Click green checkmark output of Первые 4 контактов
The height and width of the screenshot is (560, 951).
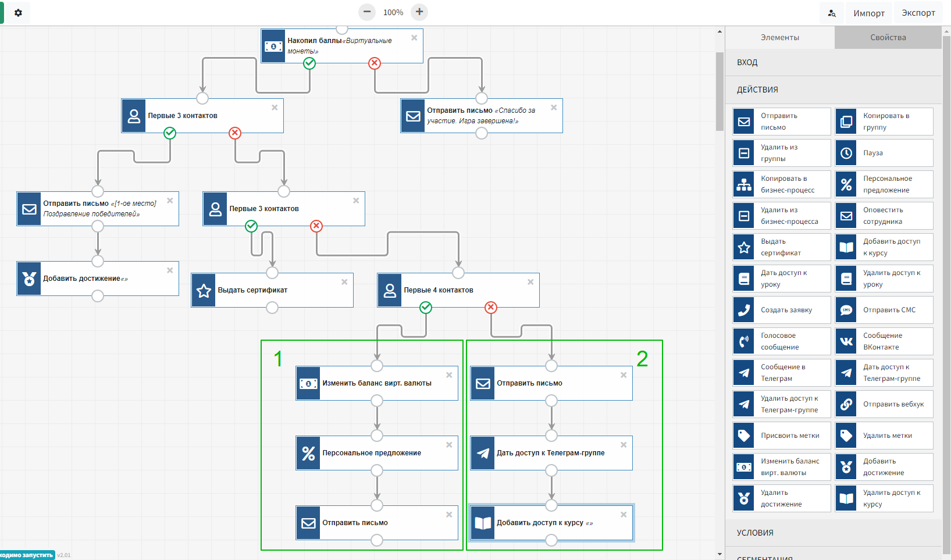426,308
